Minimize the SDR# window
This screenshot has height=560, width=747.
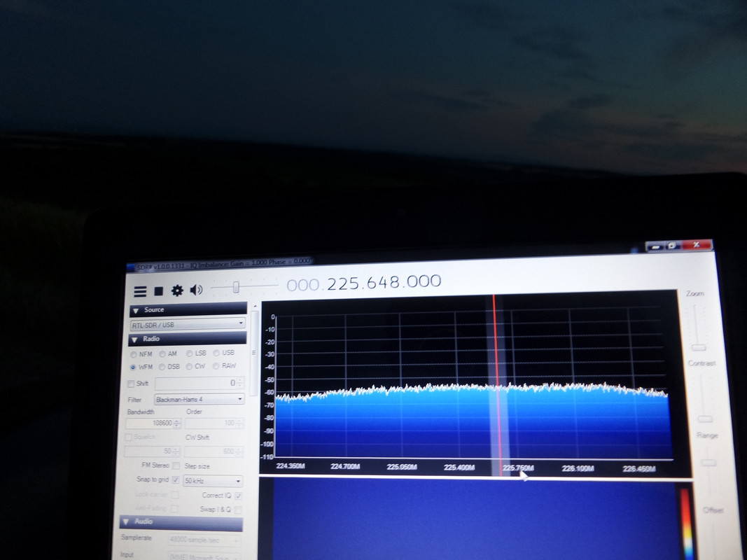(655, 247)
